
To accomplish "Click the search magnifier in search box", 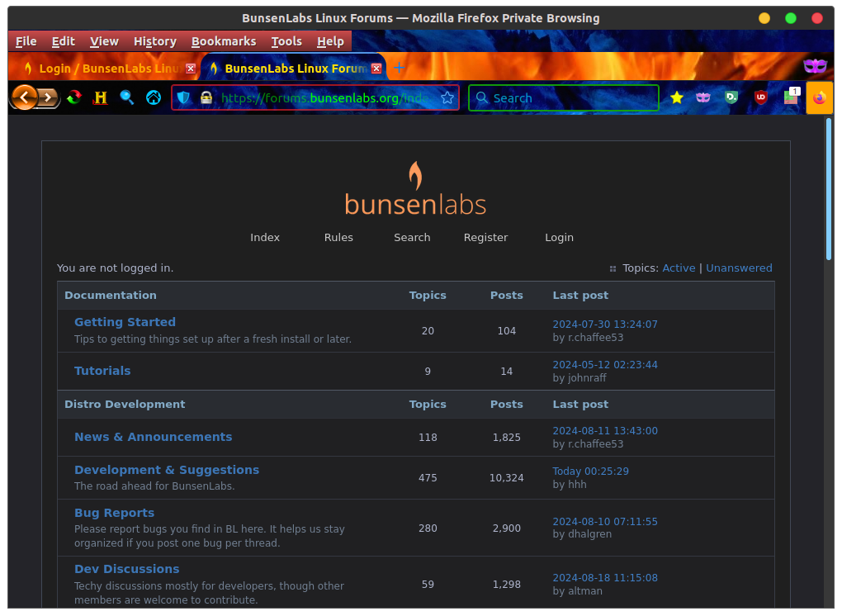I will [482, 97].
